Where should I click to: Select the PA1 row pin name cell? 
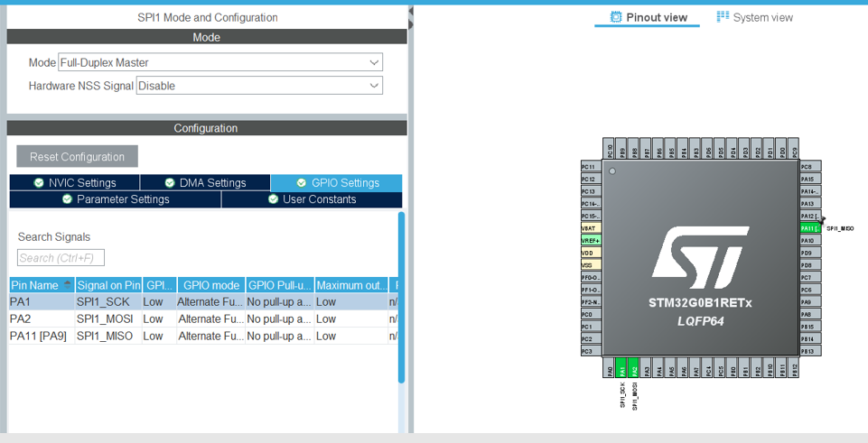click(42, 302)
